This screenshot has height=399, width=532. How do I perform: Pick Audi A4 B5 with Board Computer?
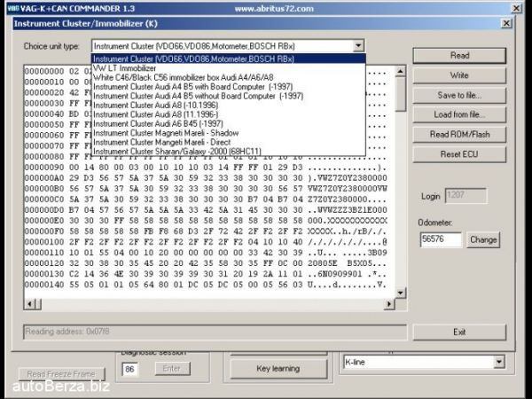229,87
